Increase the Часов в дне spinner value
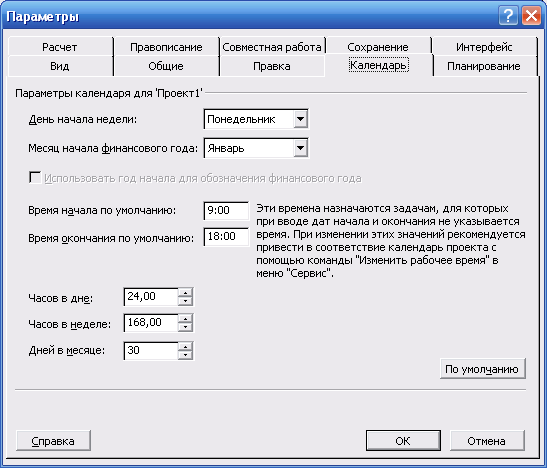547x468 pixels. tap(185, 292)
